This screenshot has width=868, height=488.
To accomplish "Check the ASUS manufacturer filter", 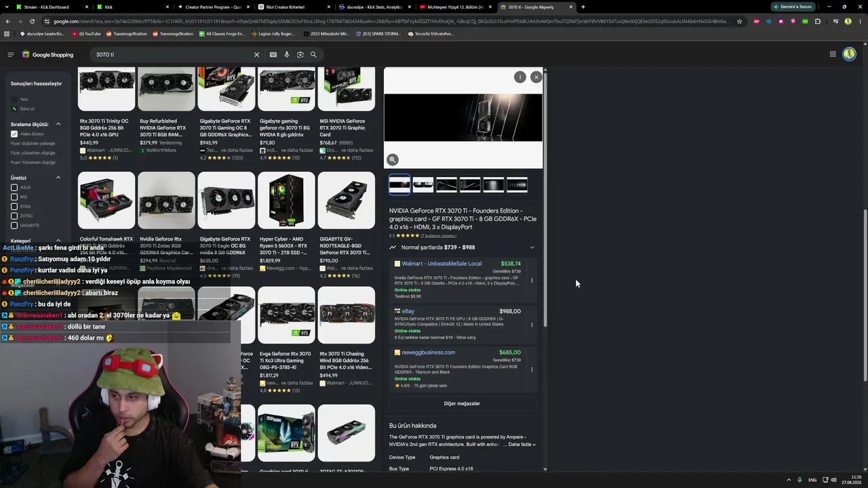I will [x=14, y=188].
